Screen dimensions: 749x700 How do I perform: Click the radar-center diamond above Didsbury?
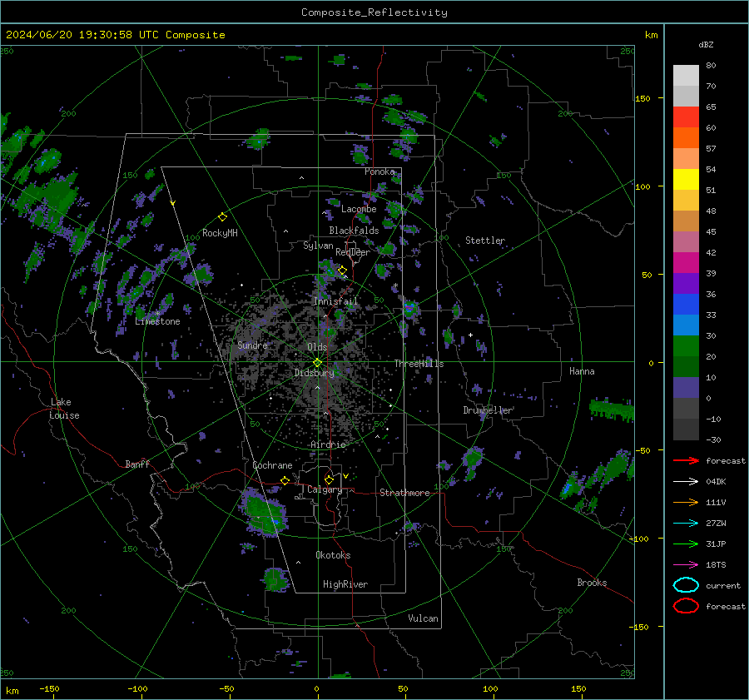(317, 362)
